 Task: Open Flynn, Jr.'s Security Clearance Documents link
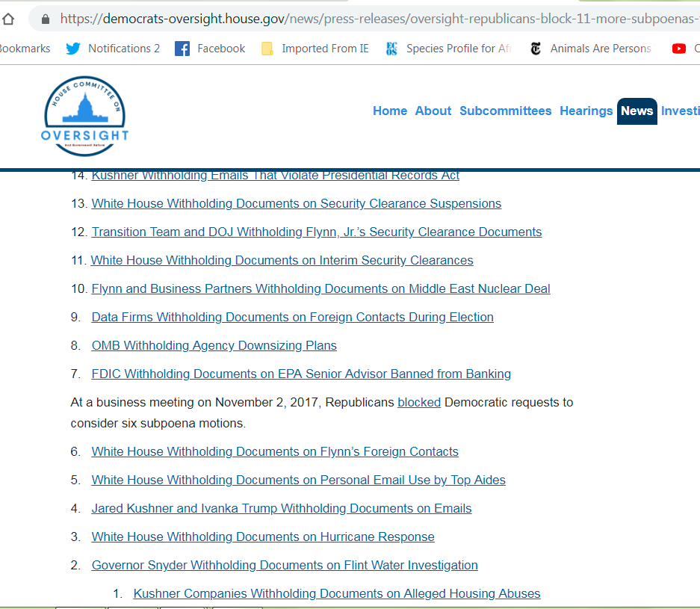coord(317,232)
